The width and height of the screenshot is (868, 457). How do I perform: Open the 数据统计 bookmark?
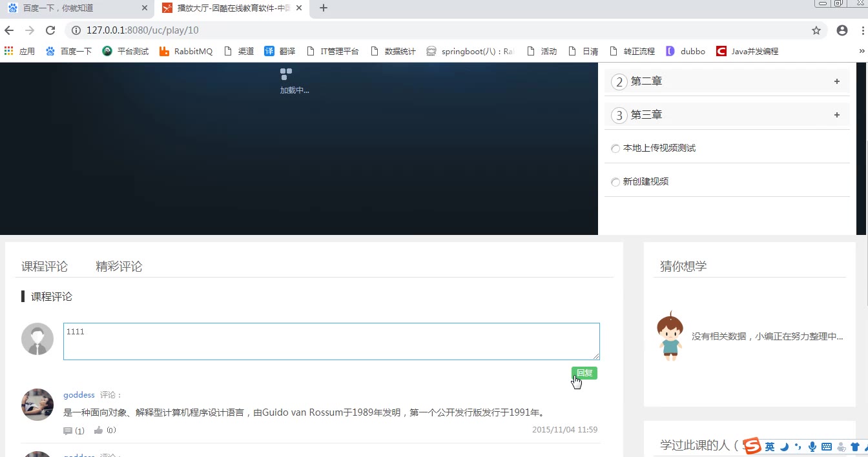[393, 51]
